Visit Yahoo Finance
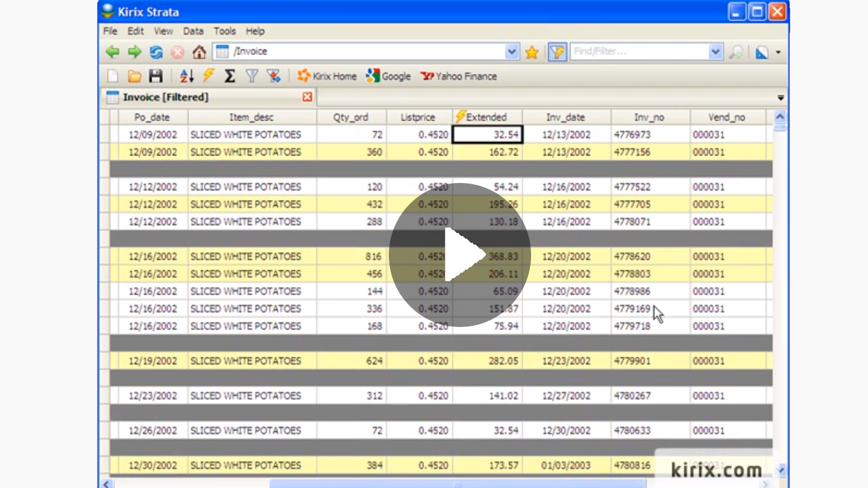This screenshot has height=488, width=868. tap(458, 76)
